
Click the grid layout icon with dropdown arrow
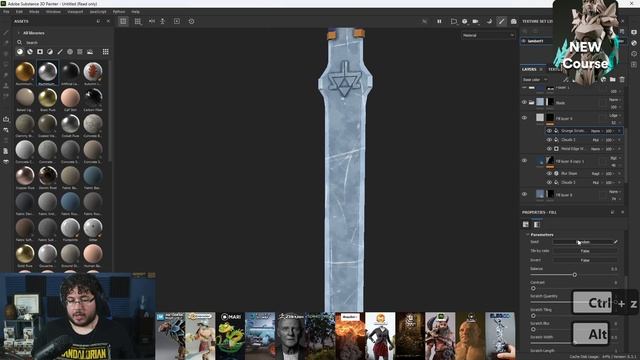pos(138,21)
